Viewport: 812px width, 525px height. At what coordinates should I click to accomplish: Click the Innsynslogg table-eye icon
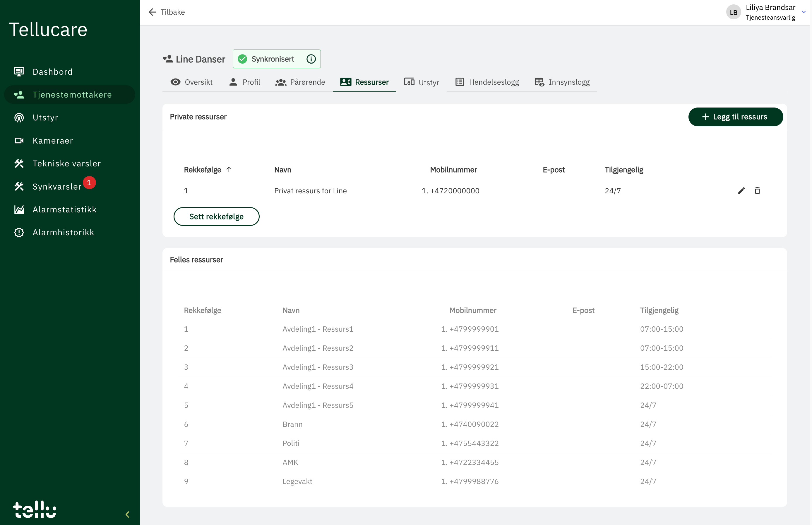539,82
